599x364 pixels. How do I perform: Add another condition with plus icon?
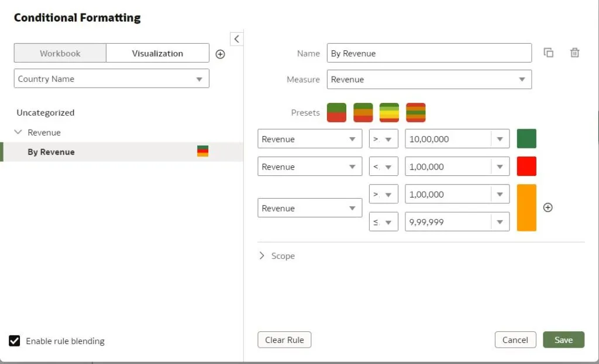pyautogui.click(x=548, y=207)
